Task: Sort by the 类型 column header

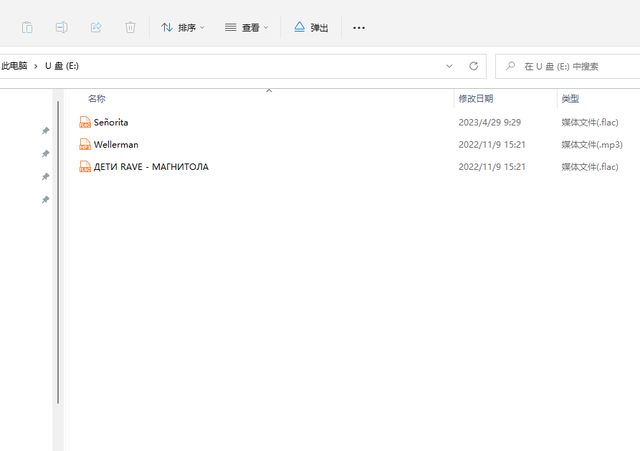Action: point(570,98)
